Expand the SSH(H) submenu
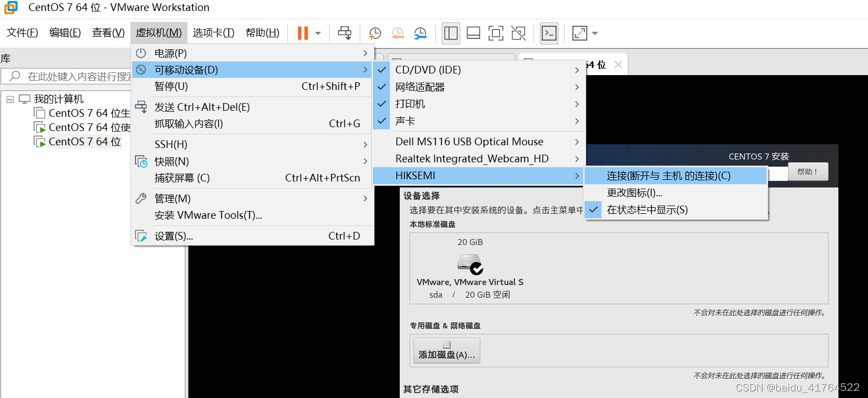 [253, 144]
